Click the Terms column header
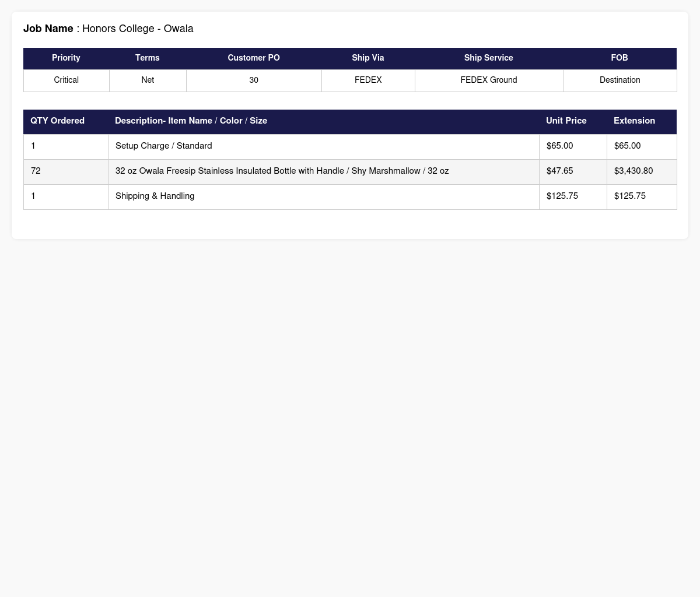This screenshot has width=700, height=597. [148, 58]
